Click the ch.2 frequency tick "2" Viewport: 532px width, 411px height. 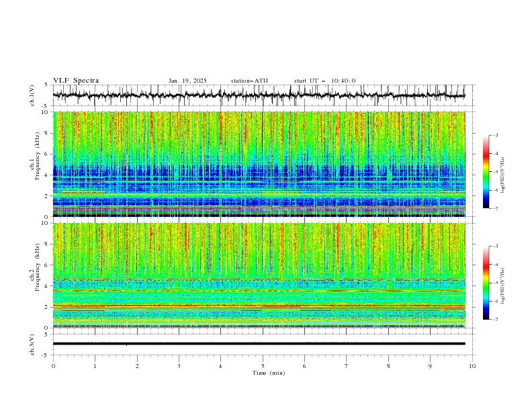pos(47,307)
